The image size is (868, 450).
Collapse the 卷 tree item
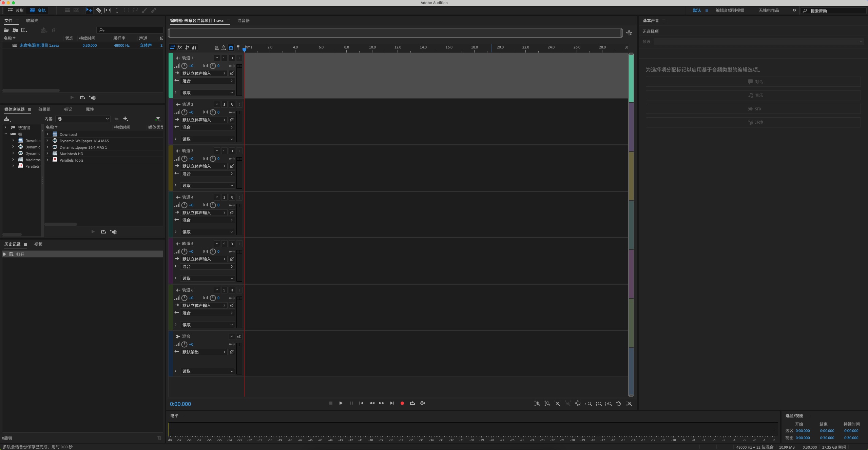[x=6, y=134]
